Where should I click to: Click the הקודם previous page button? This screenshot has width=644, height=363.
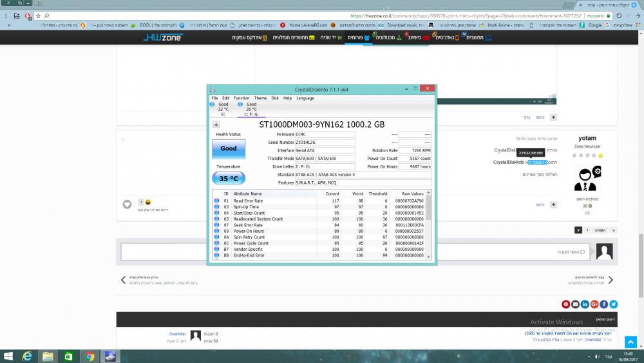click(x=600, y=230)
